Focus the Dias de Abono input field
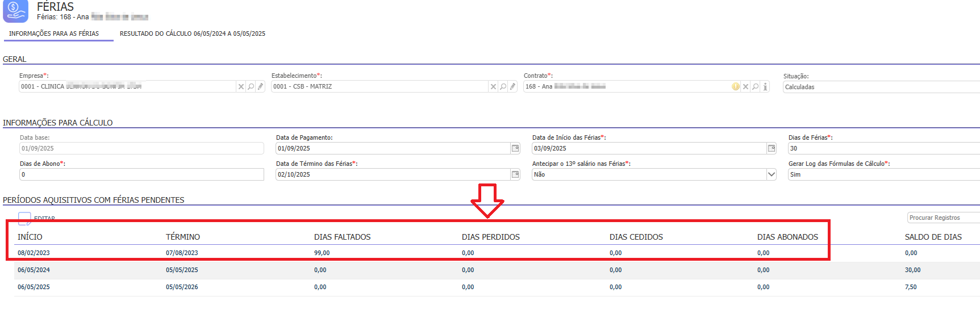980x309 pixels. (x=141, y=174)
